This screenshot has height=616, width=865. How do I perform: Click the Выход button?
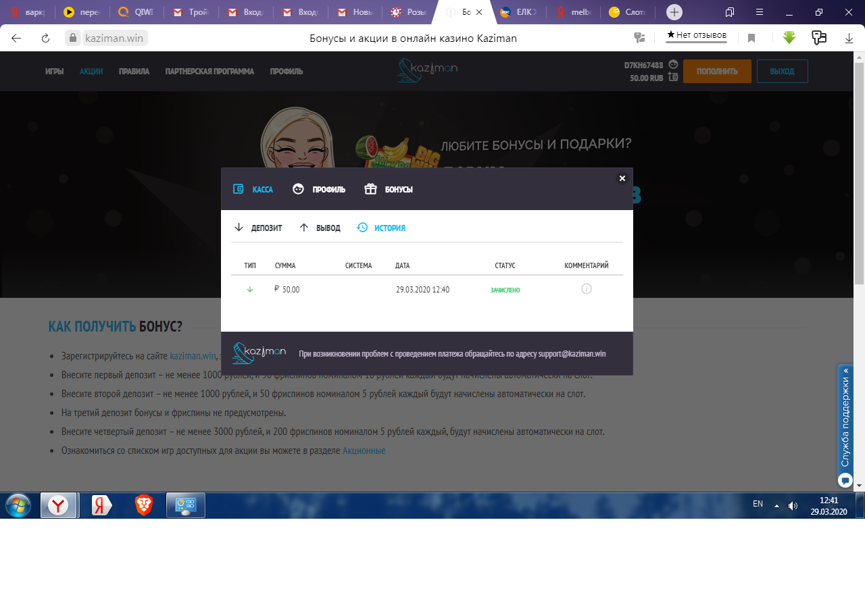pos(783,71)
